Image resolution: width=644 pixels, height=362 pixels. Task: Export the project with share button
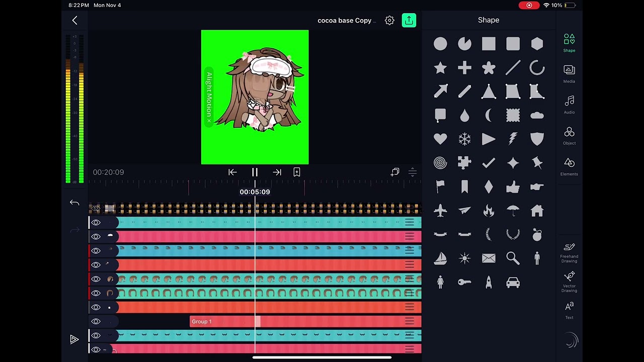point(409,20)
